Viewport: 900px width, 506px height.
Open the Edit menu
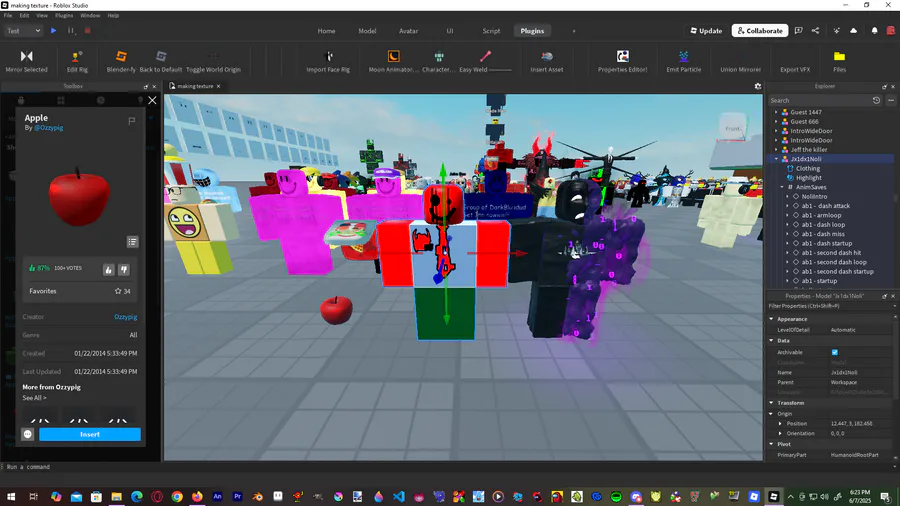(24, 15)
